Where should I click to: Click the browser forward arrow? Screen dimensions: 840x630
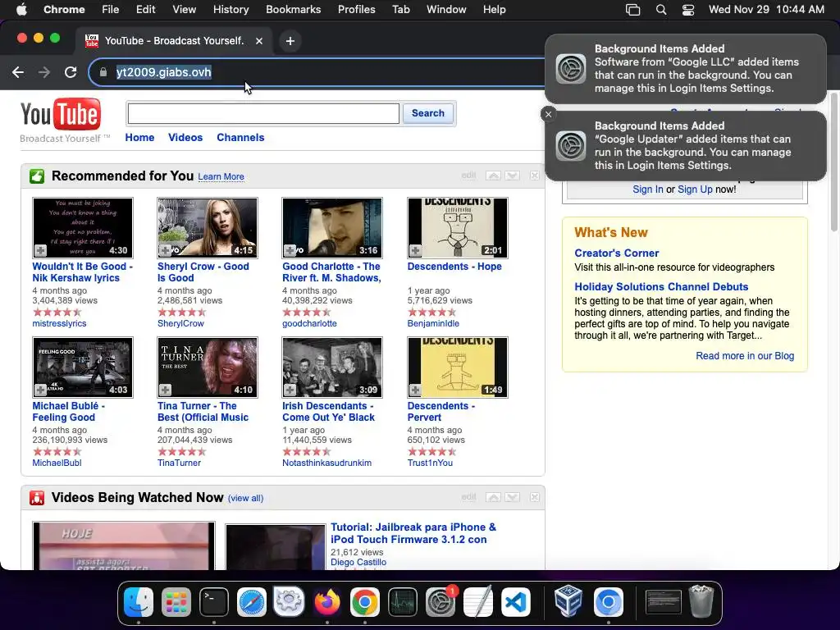[x=44, y=72]
